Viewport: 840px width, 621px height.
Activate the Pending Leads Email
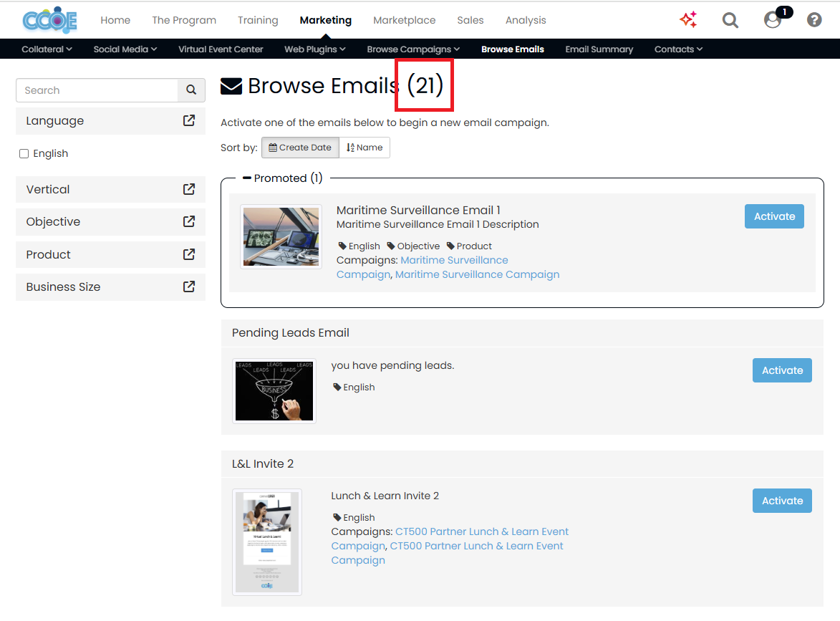pyautogui.click(x=782, y=370)
